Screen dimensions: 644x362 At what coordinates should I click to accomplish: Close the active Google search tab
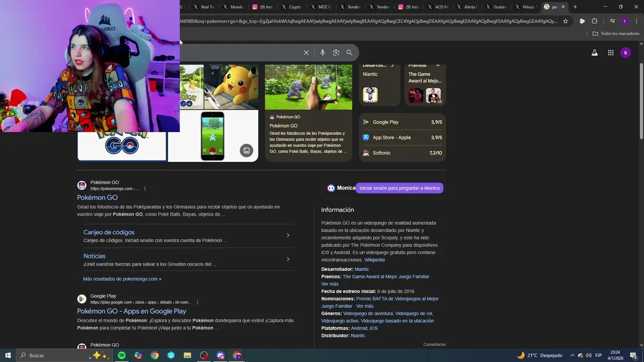point(563,7)
